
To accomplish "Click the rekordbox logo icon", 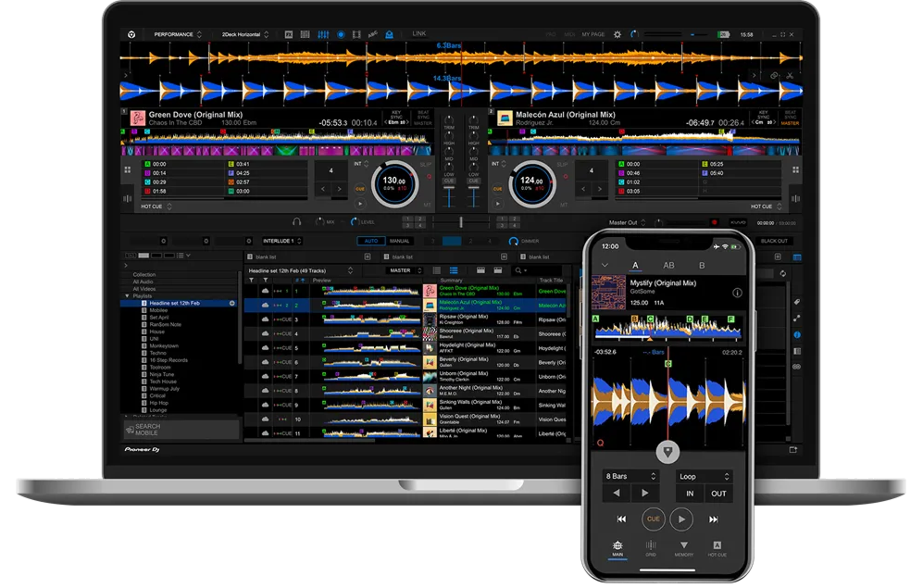I will (x=131, y=35).
